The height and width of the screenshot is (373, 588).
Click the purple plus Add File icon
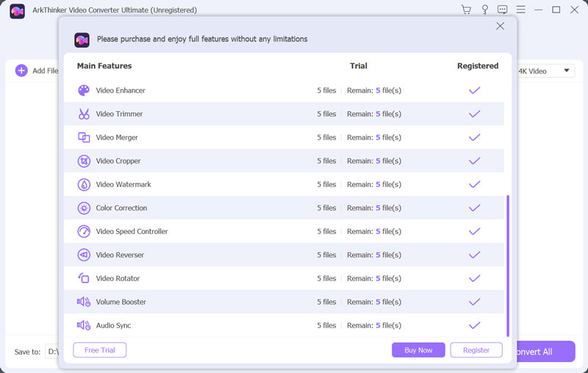click(x=21, y=71)
